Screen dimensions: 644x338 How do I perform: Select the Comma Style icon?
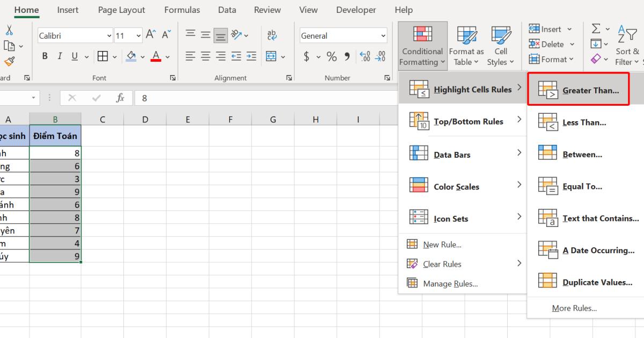coord(347,56)
